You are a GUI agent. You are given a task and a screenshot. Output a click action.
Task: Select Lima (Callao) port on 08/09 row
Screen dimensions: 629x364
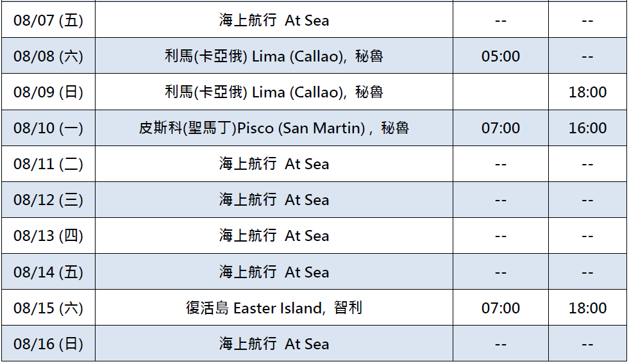click(x=274, y=92)
